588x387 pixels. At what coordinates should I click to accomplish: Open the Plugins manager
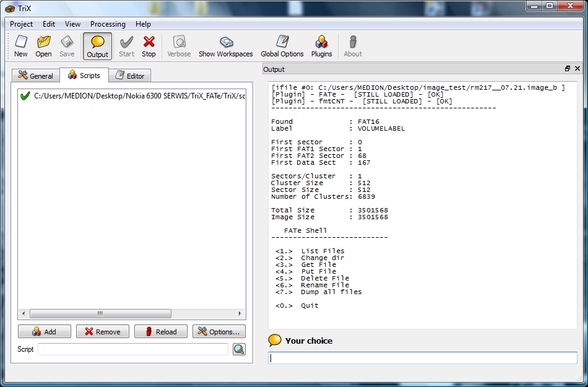[x=321, y=46]
